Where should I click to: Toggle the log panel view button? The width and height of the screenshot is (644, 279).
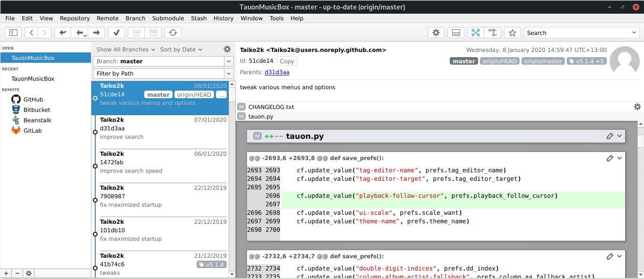[456, 33]
